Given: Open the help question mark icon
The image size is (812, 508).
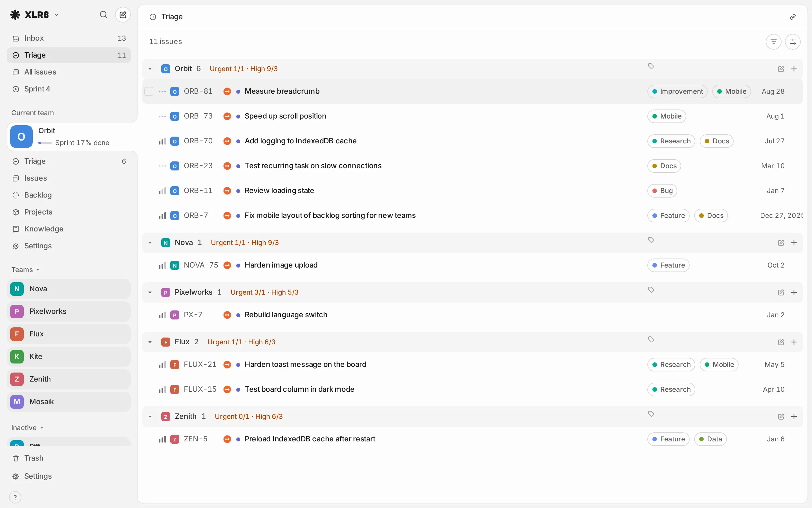Looking at the screenshot, I should (15, 497).
